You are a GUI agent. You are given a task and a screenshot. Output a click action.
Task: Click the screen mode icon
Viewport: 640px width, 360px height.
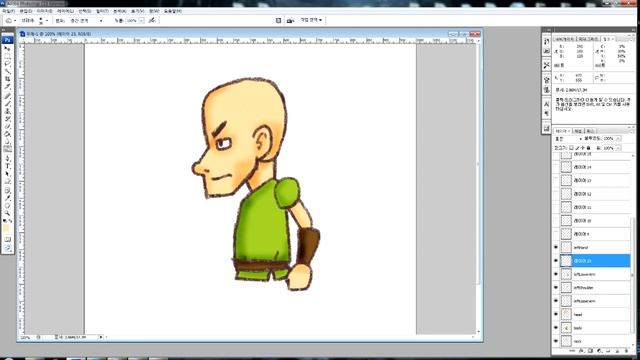pyautogui.click(x=7, y=248)
